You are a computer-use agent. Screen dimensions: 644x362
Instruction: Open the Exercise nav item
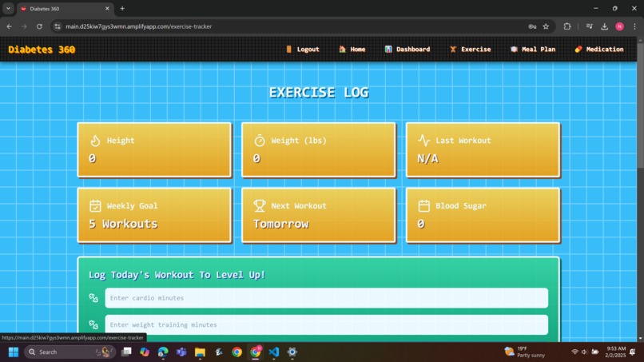[470, 50]
